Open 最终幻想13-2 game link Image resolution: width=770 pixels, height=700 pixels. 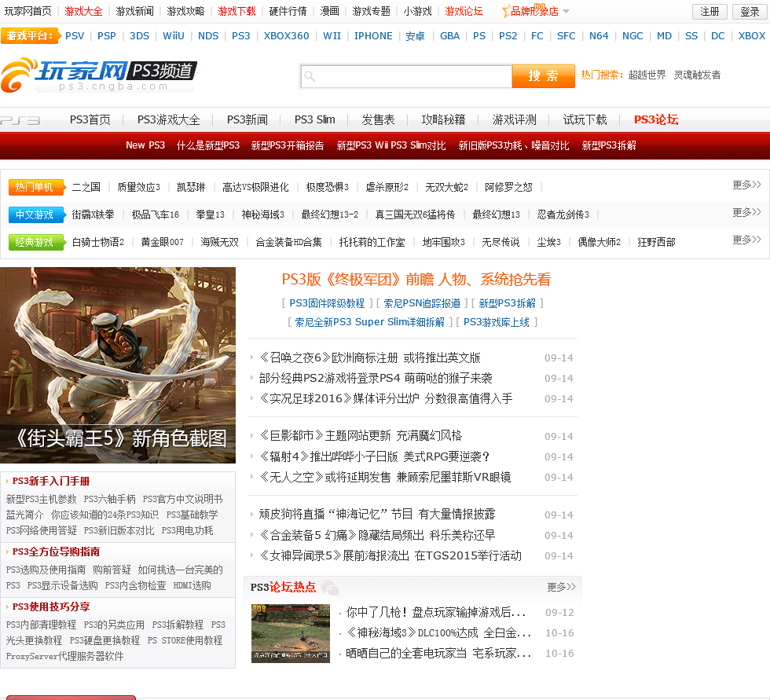[x=329, y=214]
